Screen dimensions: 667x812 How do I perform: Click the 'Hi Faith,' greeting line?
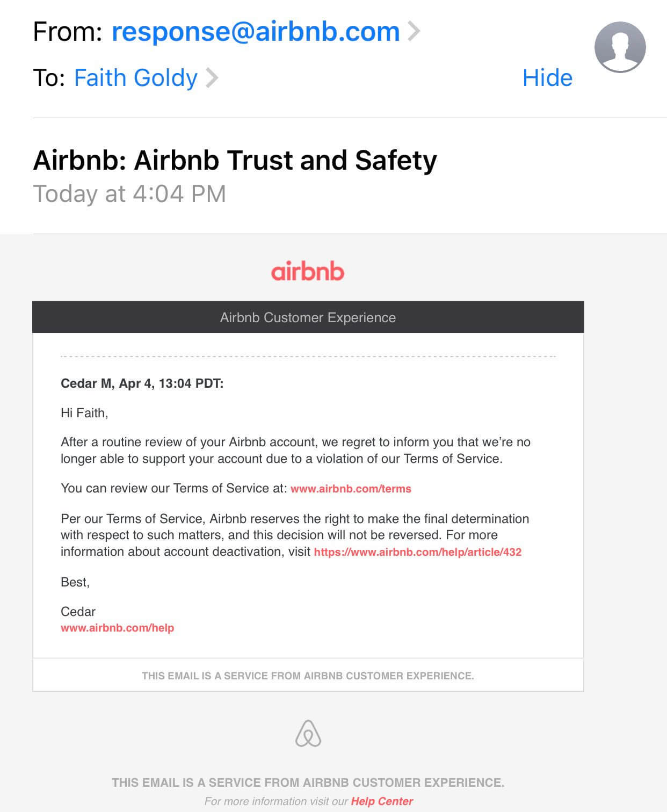[x=84, y=413]
